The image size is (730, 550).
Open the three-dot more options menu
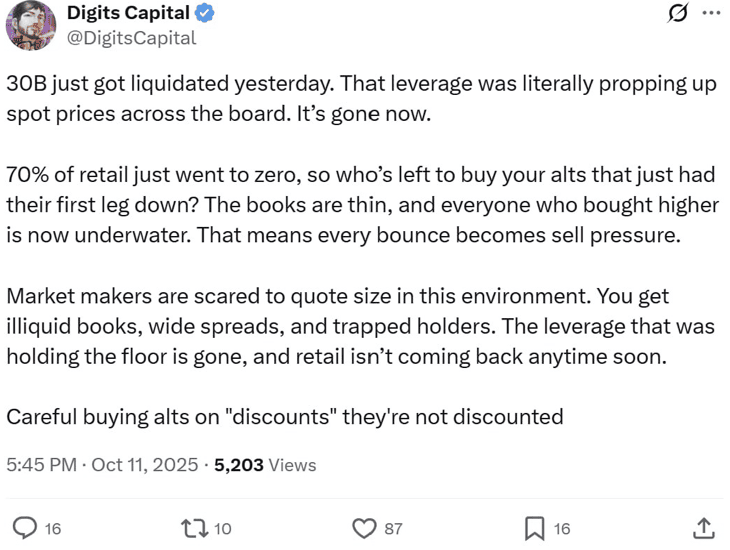tap(710, 13)
